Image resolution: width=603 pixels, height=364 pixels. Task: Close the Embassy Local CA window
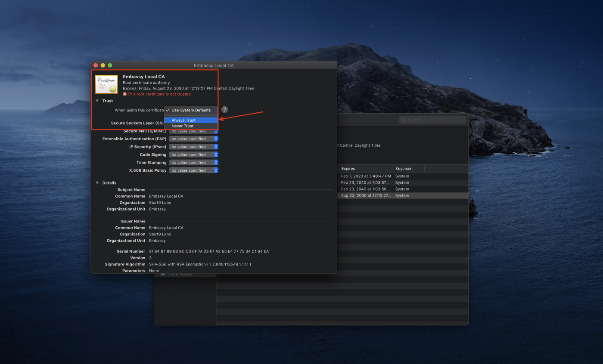point(96,65)
